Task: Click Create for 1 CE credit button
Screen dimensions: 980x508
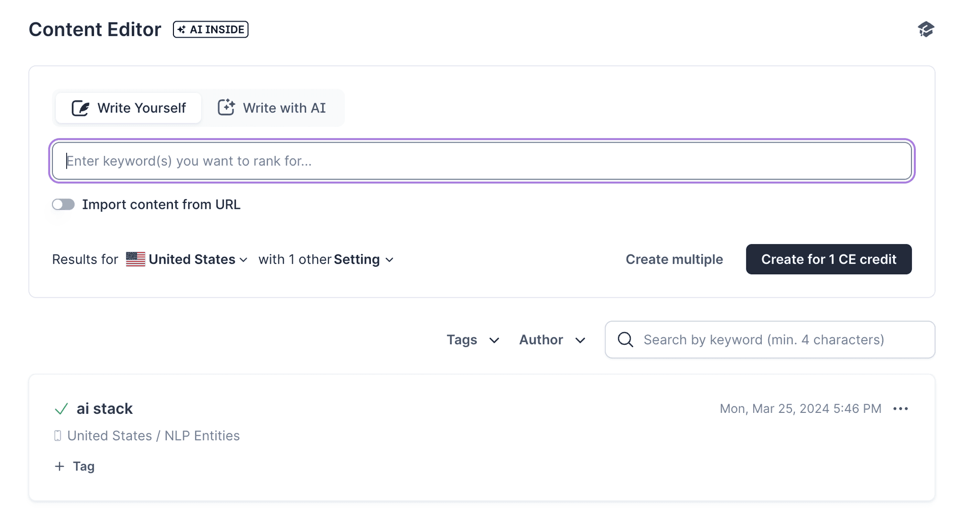Action: (x=829, y=259)
